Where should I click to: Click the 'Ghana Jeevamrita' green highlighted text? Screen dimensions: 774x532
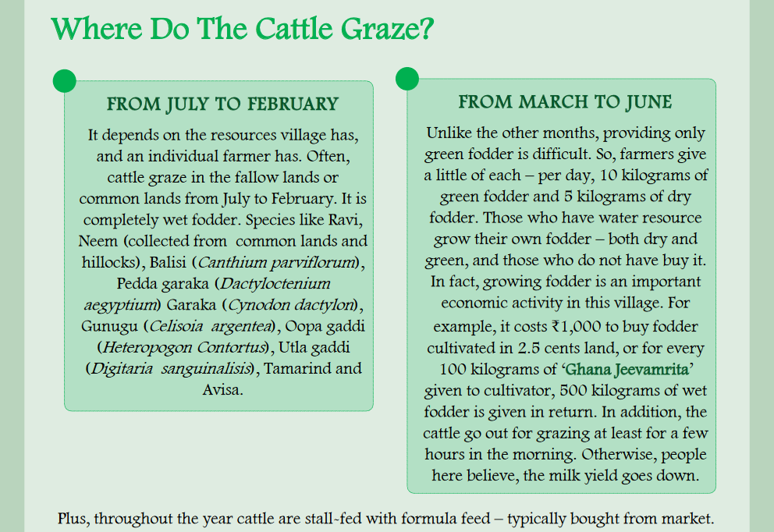618,369
